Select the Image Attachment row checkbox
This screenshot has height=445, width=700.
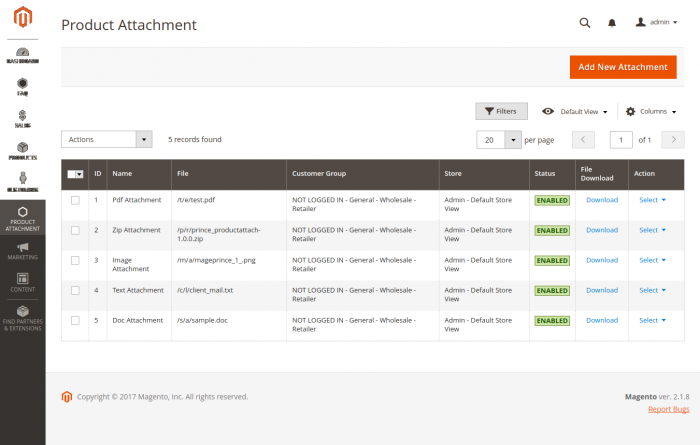click(x=75, y=260)
